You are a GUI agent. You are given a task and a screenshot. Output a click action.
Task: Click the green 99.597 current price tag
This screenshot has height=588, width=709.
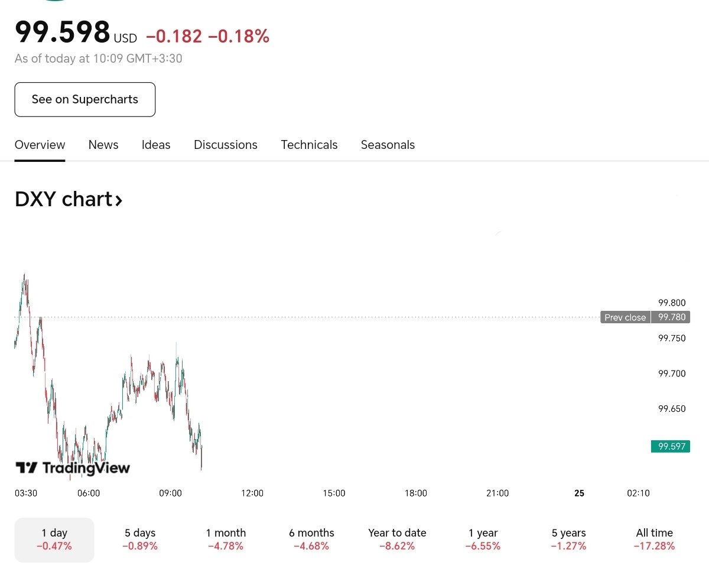[671, 446]
